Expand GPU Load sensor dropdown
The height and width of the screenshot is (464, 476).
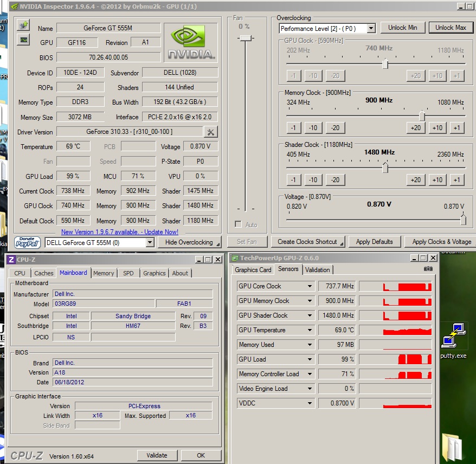pyautogui.click(x=310, y=359)
